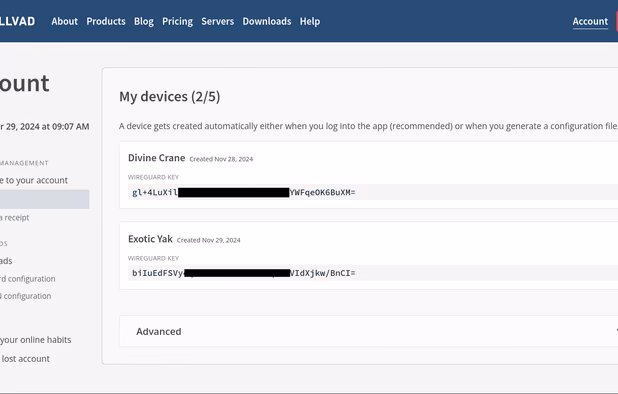Click the 'Created Nov 29, 2024' text
Image resolution: width=618 pixels, height=394 pixels.
pos(208,240)
